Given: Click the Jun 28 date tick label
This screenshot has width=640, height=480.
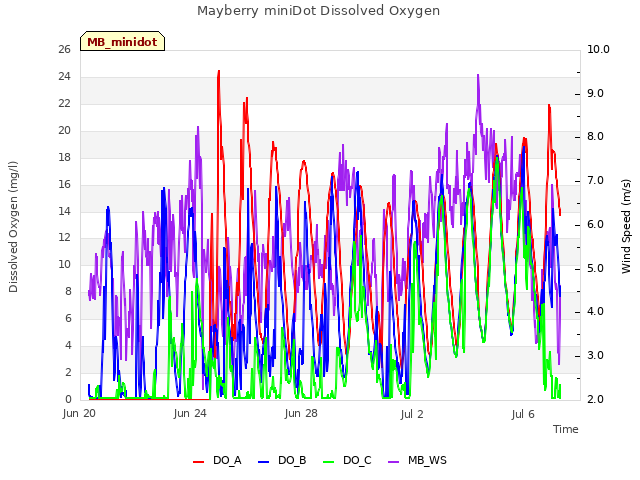Looking at the screenshot, I should 301,413.
